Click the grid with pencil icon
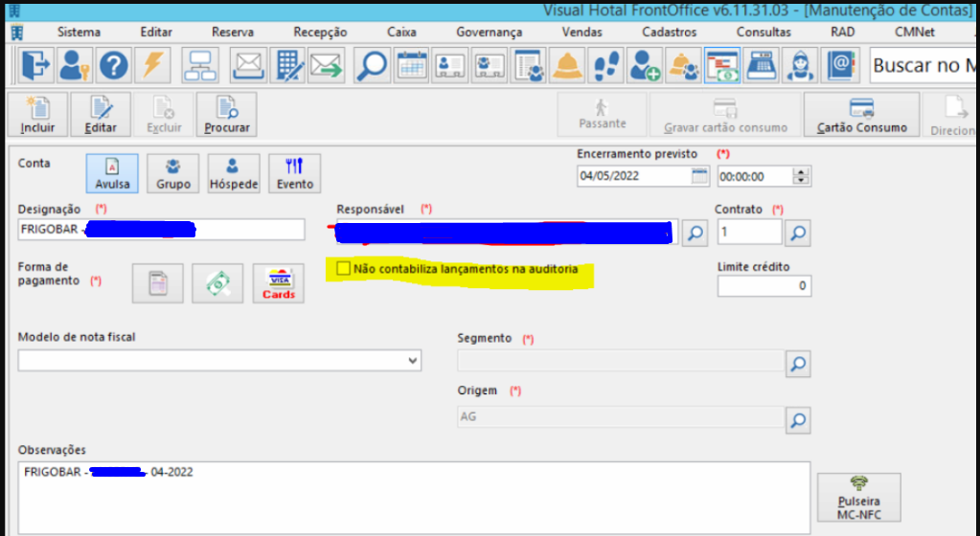Screen dimensions: 980x536 tap(287, 65)
